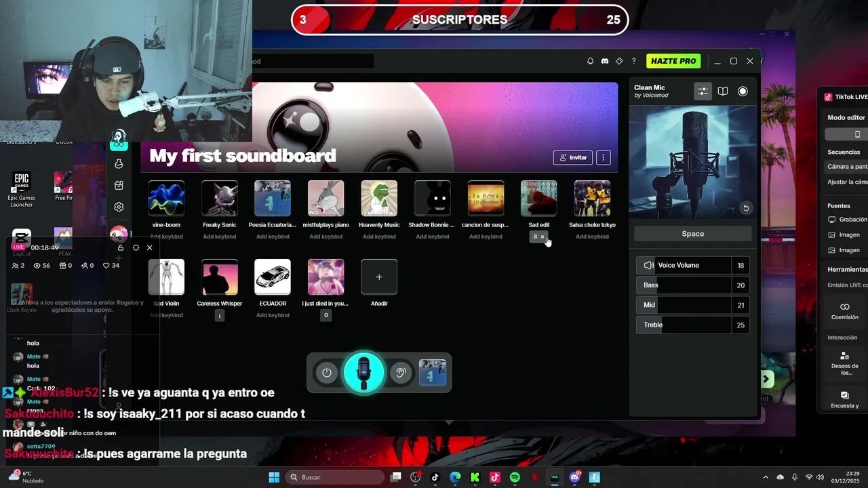The image size is (868, 488).
Task: Click the green next arrow thumbnail button
Action: click(x=766, y=379)
